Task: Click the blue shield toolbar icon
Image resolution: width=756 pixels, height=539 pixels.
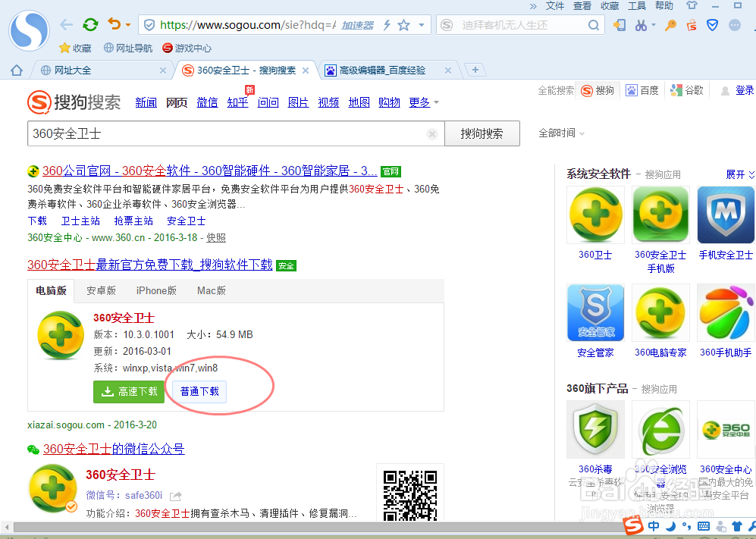Action: [x=712, y=25]
